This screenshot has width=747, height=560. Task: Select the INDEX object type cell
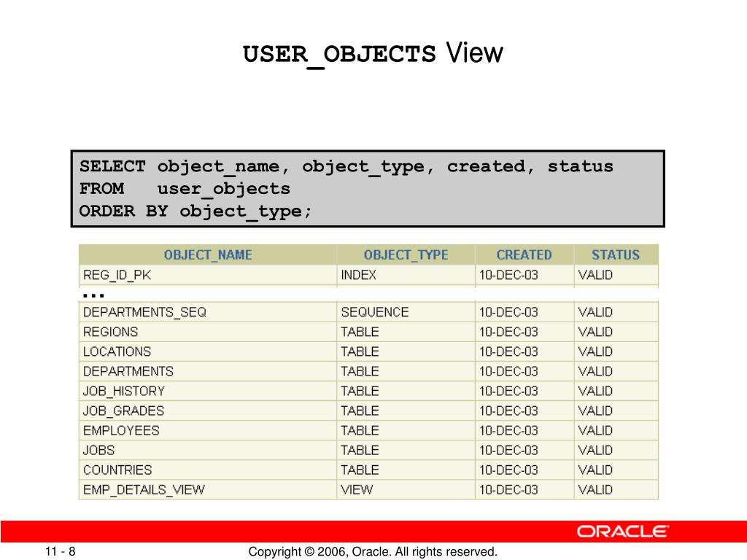coord(406,275)
